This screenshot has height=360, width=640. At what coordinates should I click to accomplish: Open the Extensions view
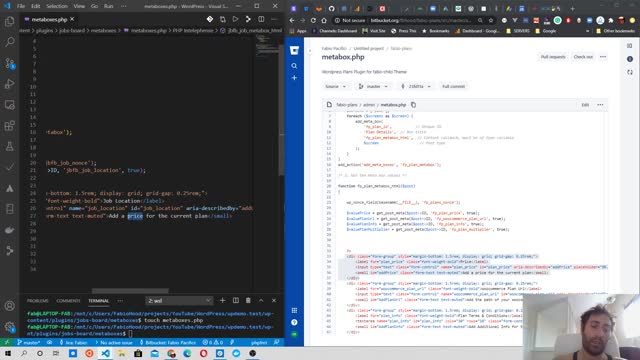[9, 126]
